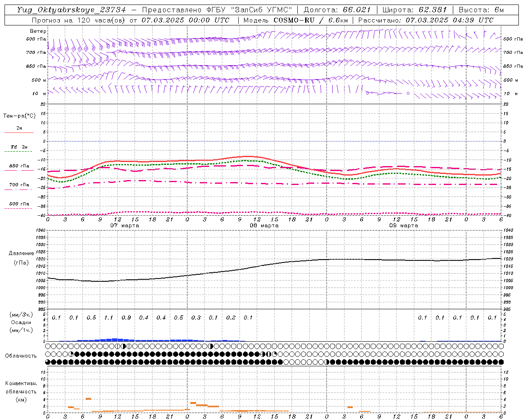Click the Осадки precipitation label
Viewport: 525px width, 420px height.
point(21,322)
